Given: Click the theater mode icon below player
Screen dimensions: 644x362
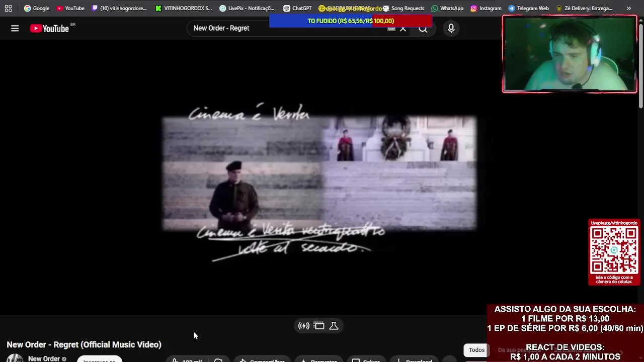Looking at the screenshot, I should click(319, 326).
